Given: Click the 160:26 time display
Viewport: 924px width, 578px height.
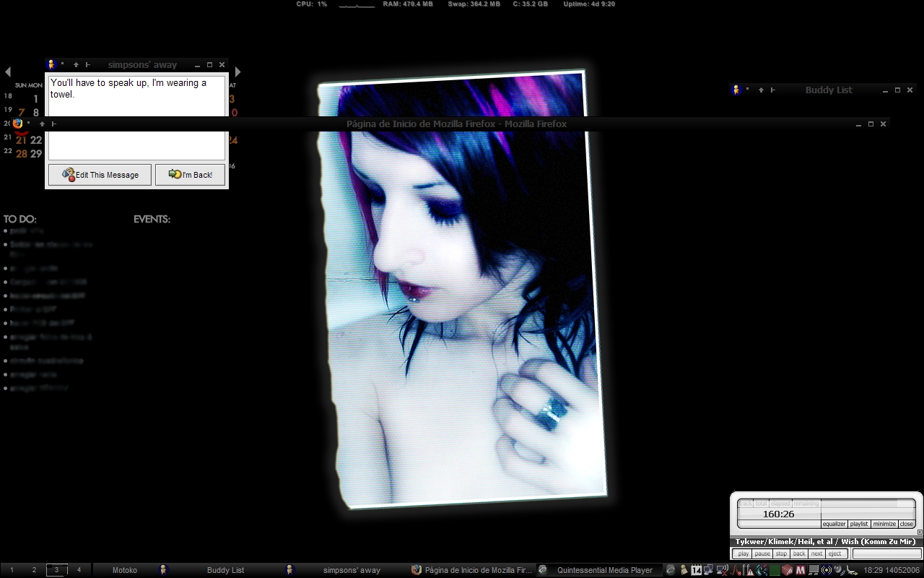Looking at the screenshot, I should [778, 514].
